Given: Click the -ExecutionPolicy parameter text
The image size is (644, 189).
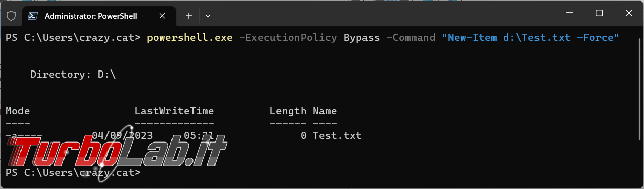Looking at the screenshot, I should [288, 38].
